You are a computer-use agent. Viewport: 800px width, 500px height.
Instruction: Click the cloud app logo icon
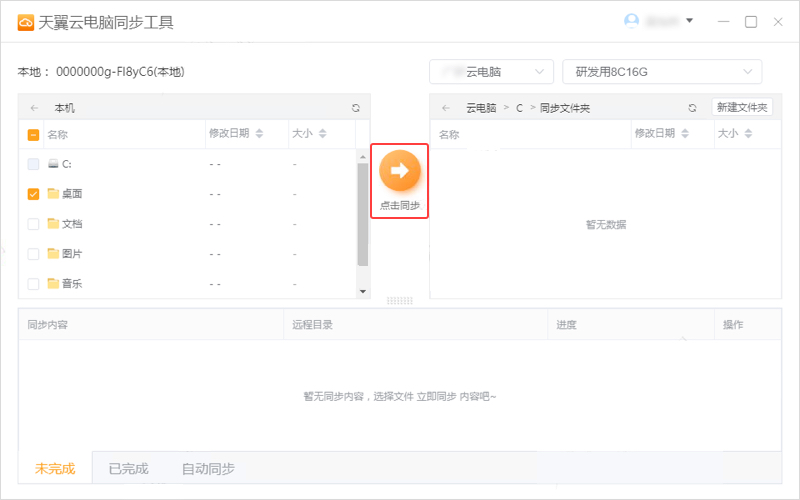pos(26,22)
